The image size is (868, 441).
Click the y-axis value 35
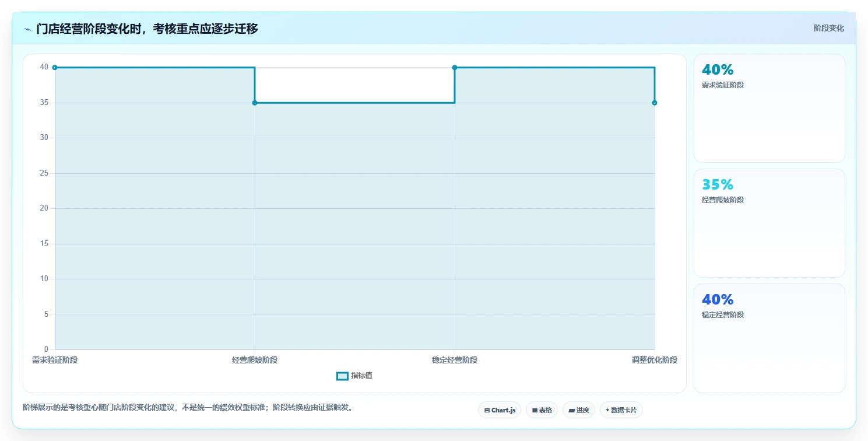(x=44, y=103)
